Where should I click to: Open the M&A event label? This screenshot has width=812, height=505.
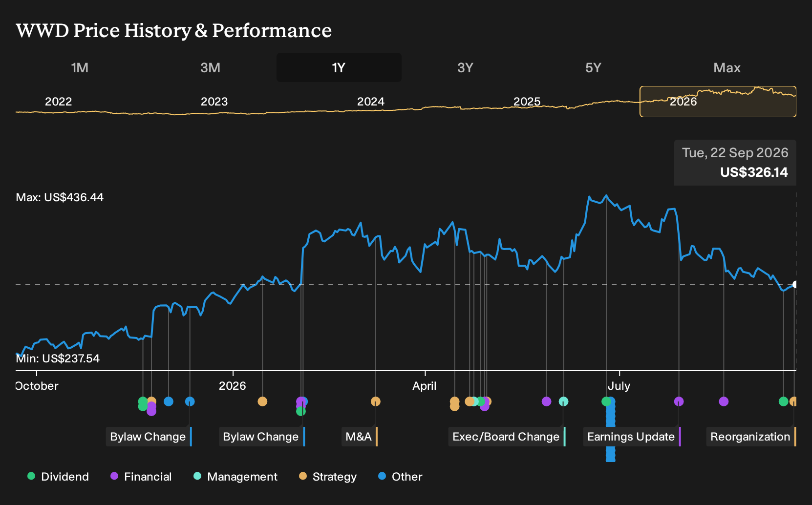(359, 437)
